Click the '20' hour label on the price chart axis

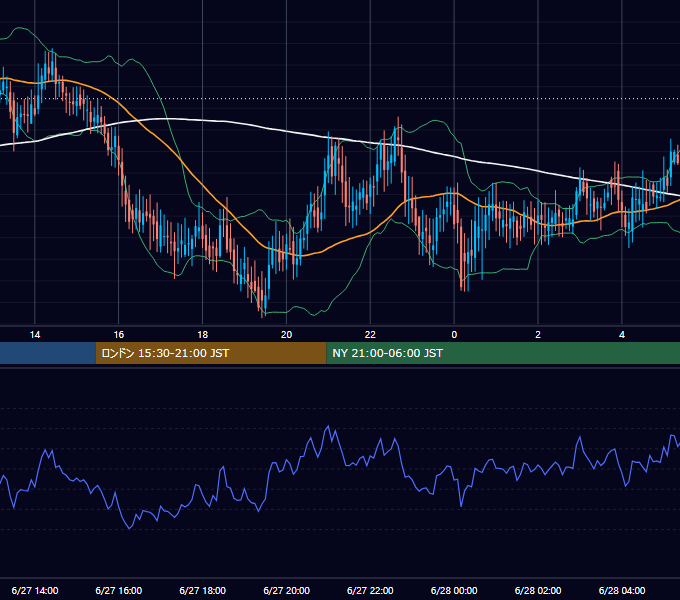click(x=286, y=335)
